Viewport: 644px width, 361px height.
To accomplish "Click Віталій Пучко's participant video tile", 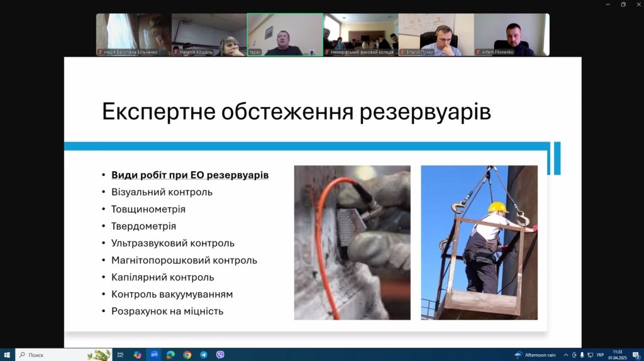I will 436,35.
